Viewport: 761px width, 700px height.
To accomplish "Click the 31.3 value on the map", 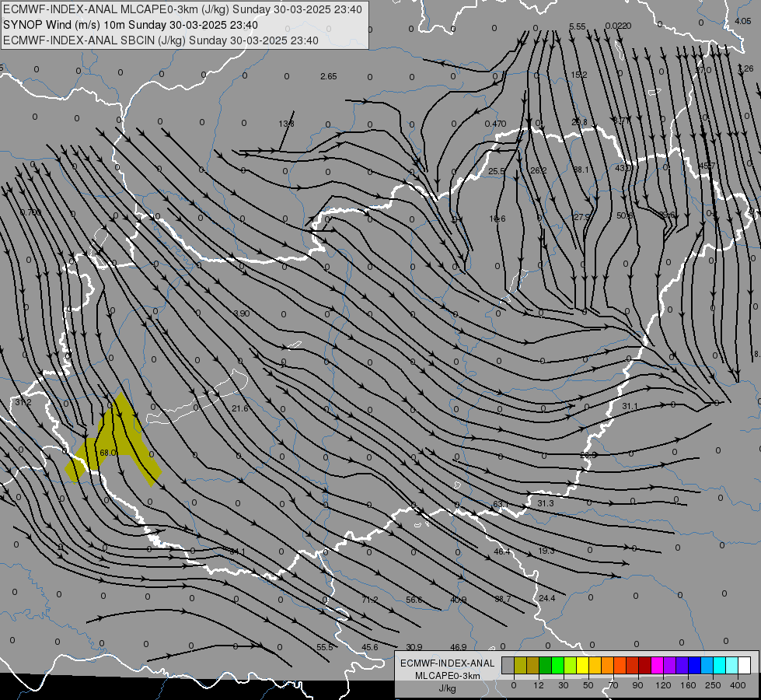I will pyautogui.click(x=546, y=503).
